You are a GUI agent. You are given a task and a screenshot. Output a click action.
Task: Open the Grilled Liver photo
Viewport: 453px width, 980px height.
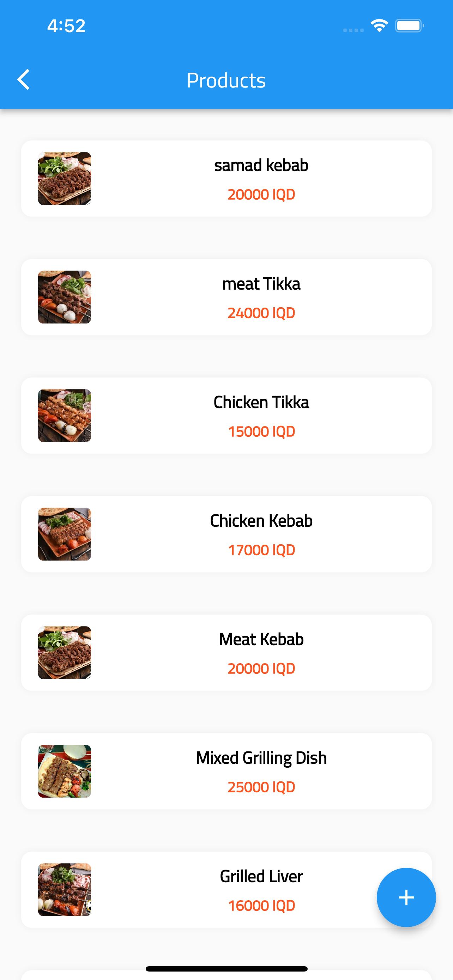point(65,889)
